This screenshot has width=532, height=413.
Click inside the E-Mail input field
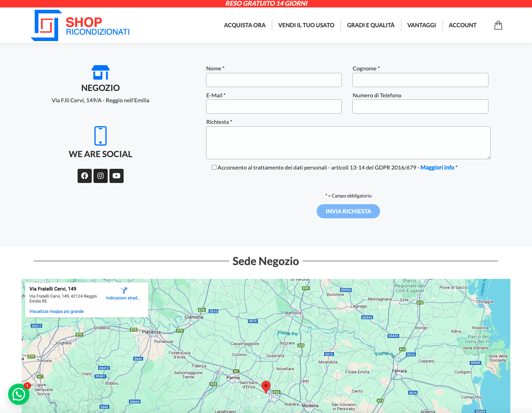(x=273, y=106)
